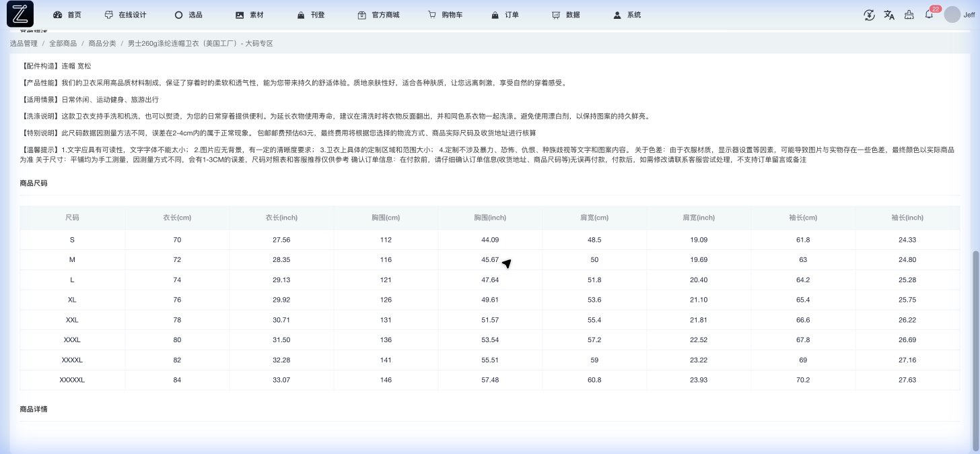Screen dimensions: 980x454
Task: Click the icon left of the notification bell
Action: pos(909,15)
